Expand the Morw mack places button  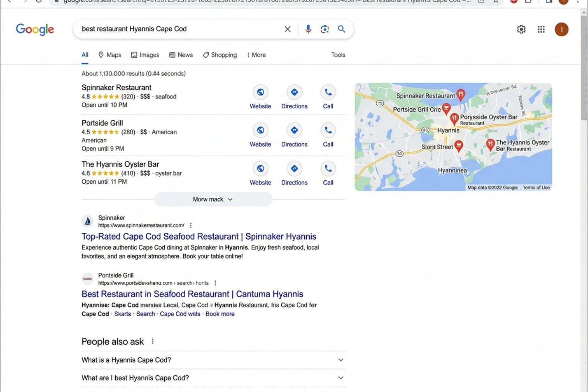click(213, 199)
